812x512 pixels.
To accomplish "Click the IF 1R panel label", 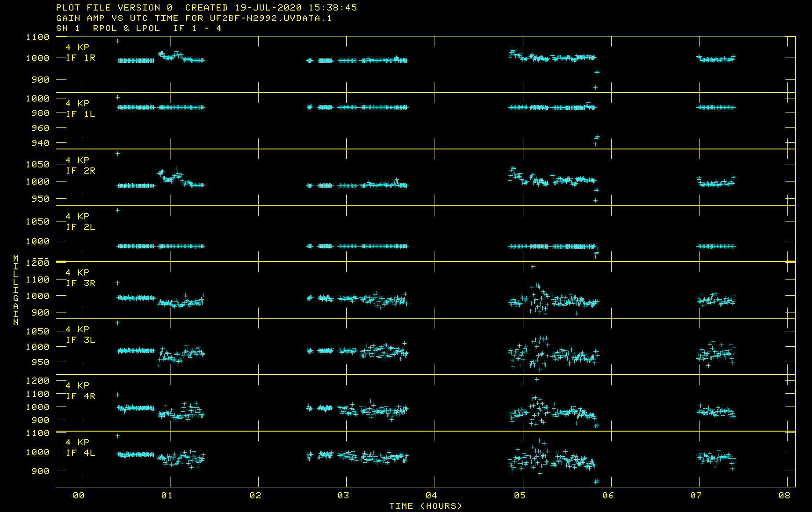I will [x=80, y=58].
